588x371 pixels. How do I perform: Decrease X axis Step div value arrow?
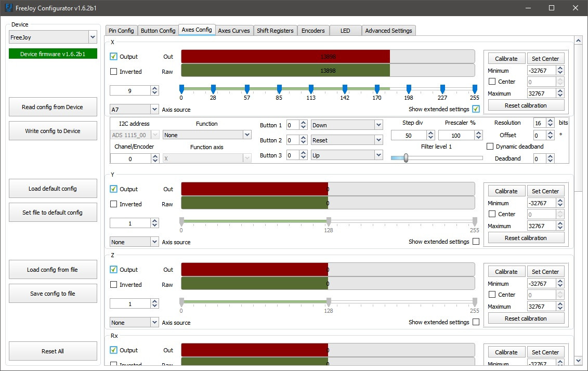tap(430, 138)
